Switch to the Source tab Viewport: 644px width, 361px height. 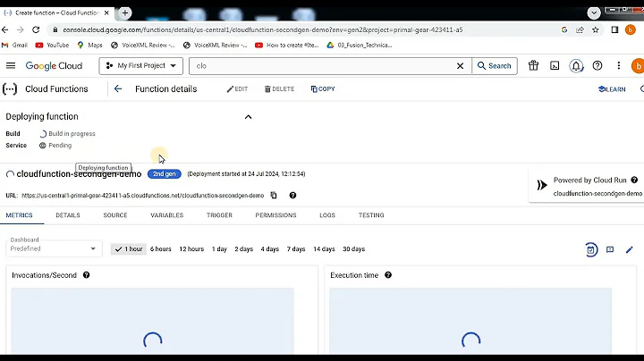(x=115, y=215)
